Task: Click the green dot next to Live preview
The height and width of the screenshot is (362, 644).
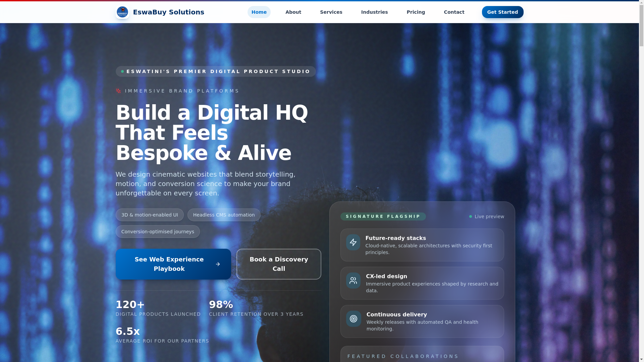Action: pyautogui.click(x=470, y=217)
